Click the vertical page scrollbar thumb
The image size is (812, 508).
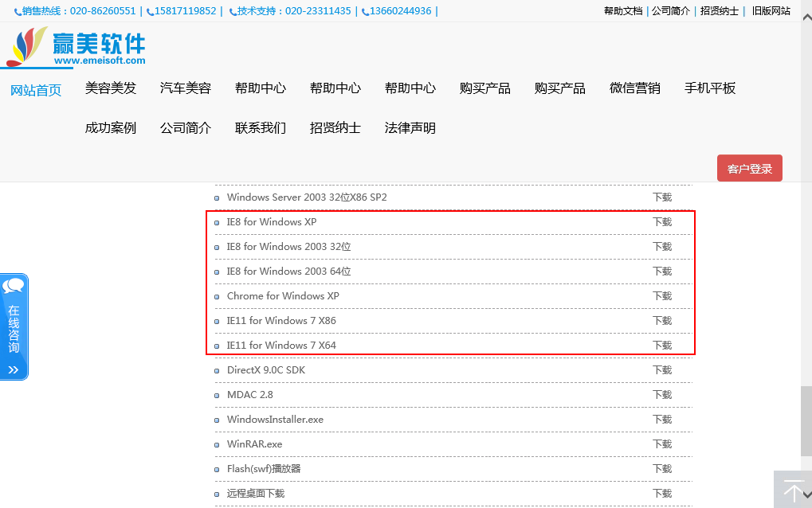pos(806,420)
